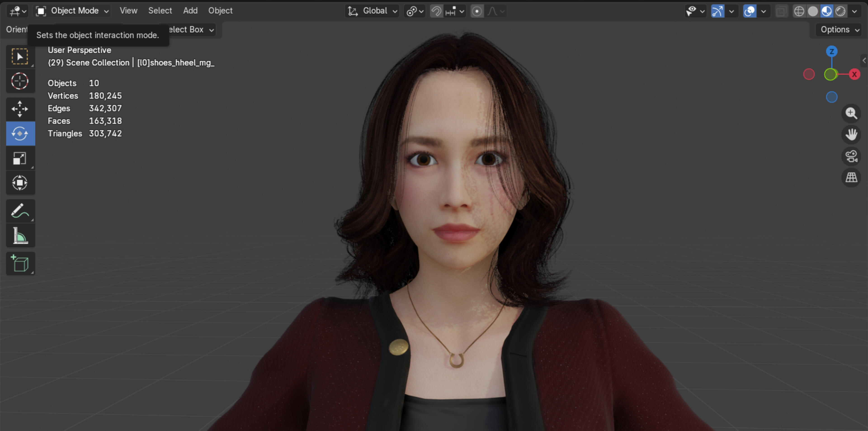Open the transform pivot point dropdown
This screenshot has width=868, height=431.
pos(415,12)
